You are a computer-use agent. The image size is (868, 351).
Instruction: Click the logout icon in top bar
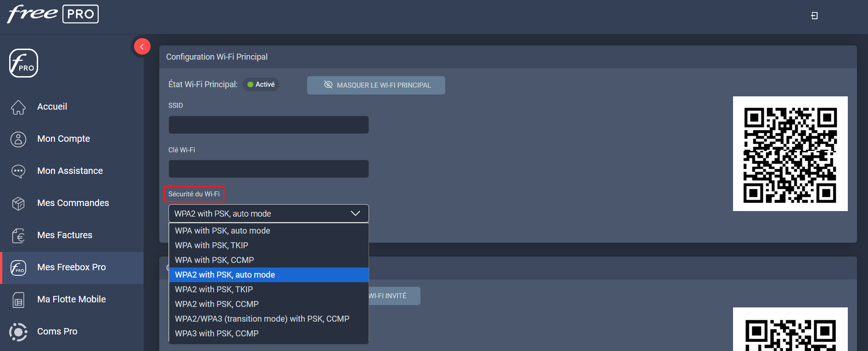tap(814, 16)
